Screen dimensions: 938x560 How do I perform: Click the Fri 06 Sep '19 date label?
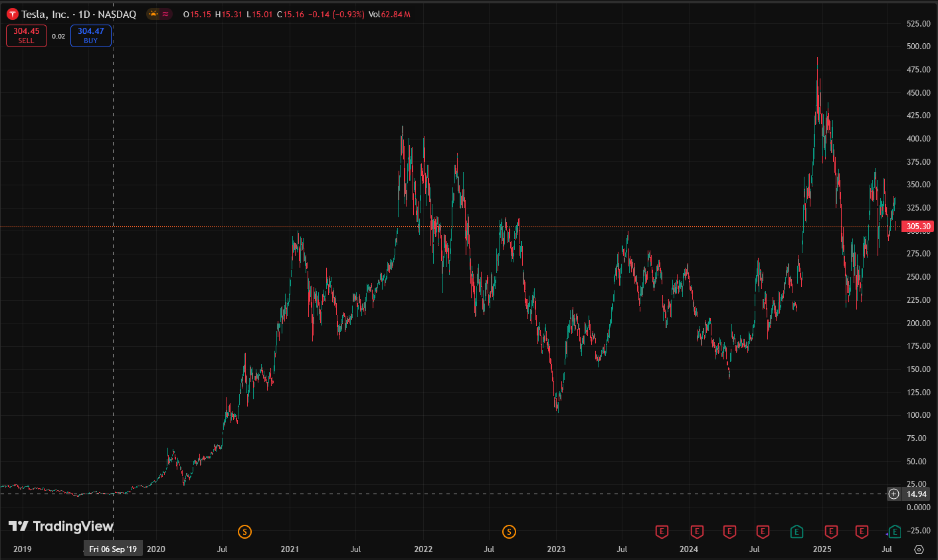(113, 549)
